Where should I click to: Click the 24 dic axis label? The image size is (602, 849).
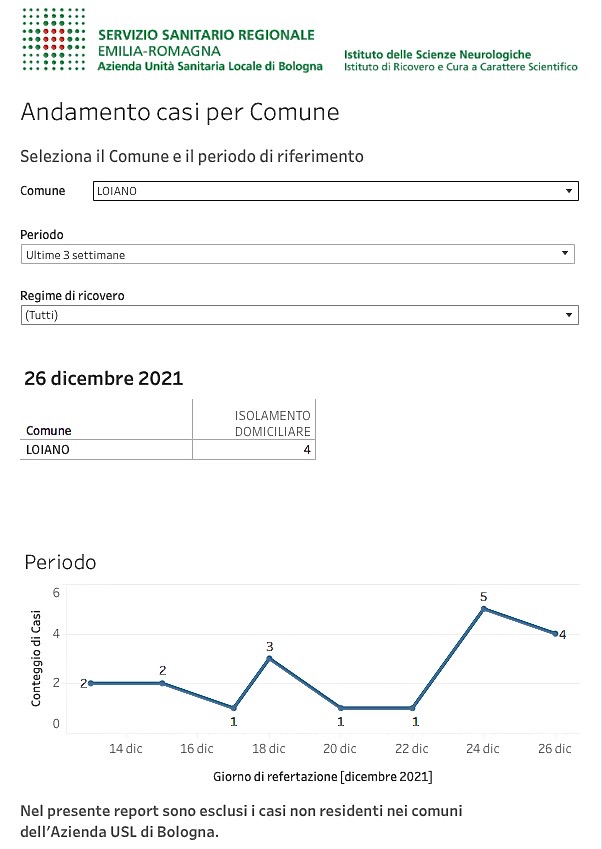coord(482,748)
